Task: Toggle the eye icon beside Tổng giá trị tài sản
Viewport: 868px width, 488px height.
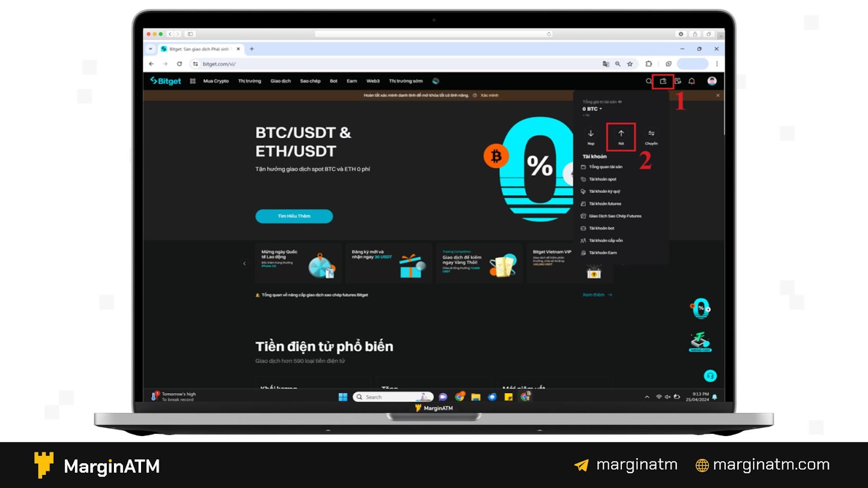Action: click(x=620, y=102)
